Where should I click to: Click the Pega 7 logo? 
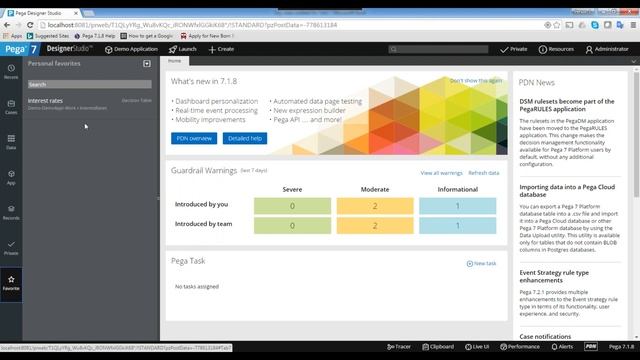20,49
